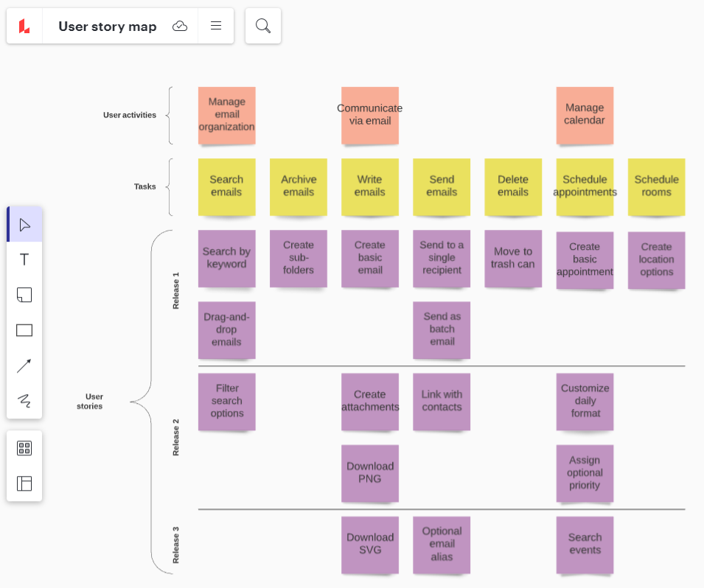Select the Search by keyword note

(x=227, y=259)
